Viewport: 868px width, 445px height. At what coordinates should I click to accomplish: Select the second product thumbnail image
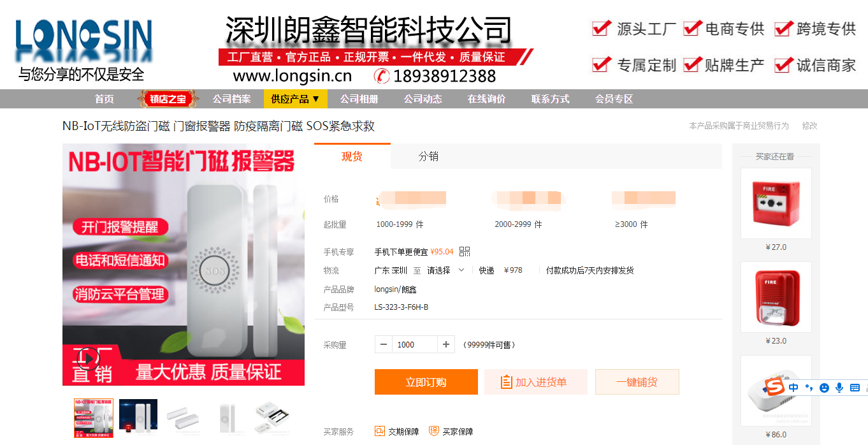(138, 418)
